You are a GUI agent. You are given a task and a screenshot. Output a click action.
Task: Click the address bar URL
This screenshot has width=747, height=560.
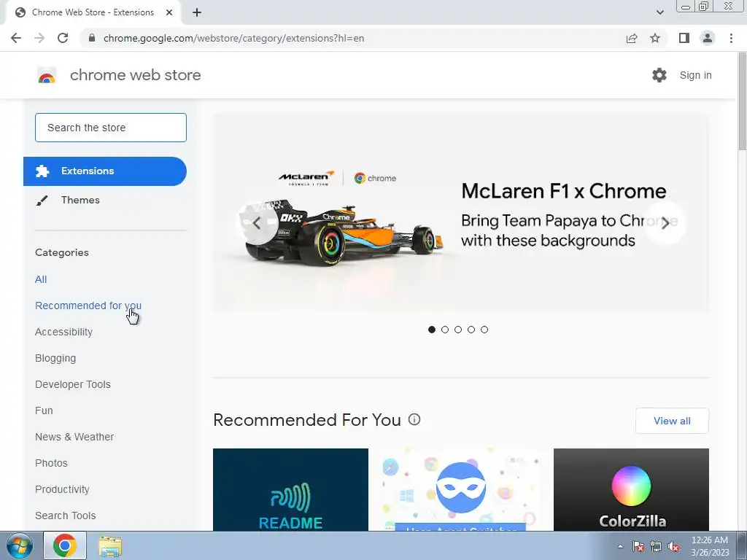[x=233, y=38]
